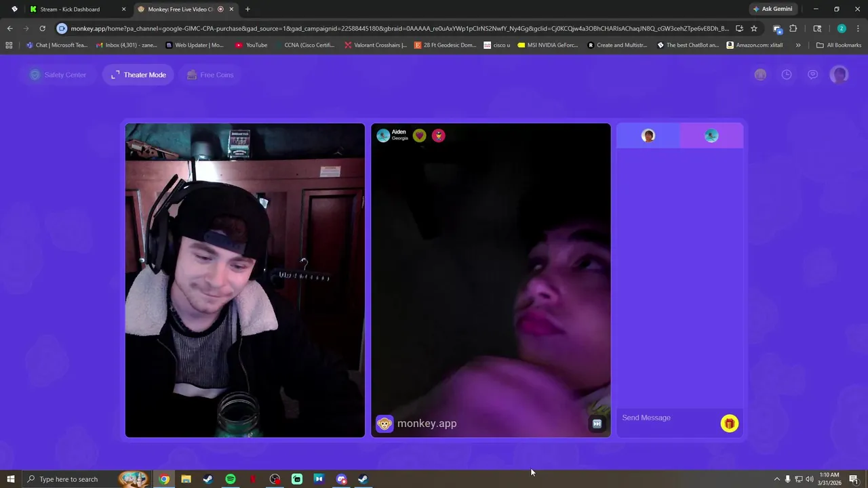Reload the monkey.app page
The width and height of the screenshot is (868, 488).
click(x=42, y=28)
